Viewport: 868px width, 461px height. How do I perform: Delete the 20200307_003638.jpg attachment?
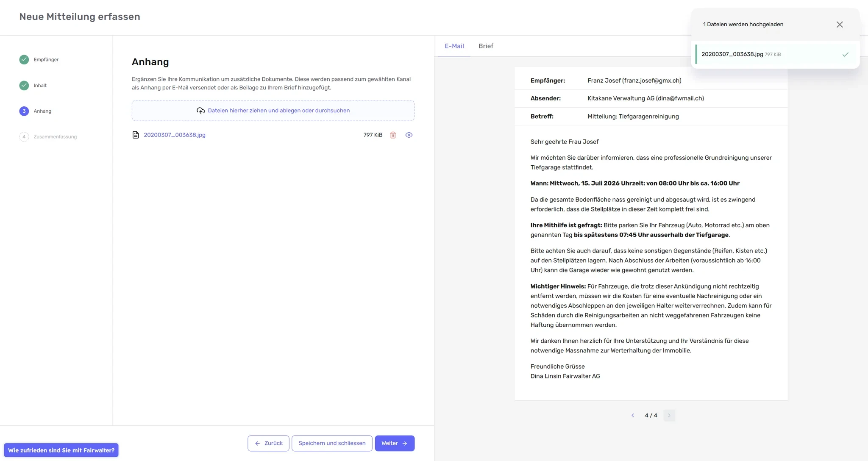[393, 135]
